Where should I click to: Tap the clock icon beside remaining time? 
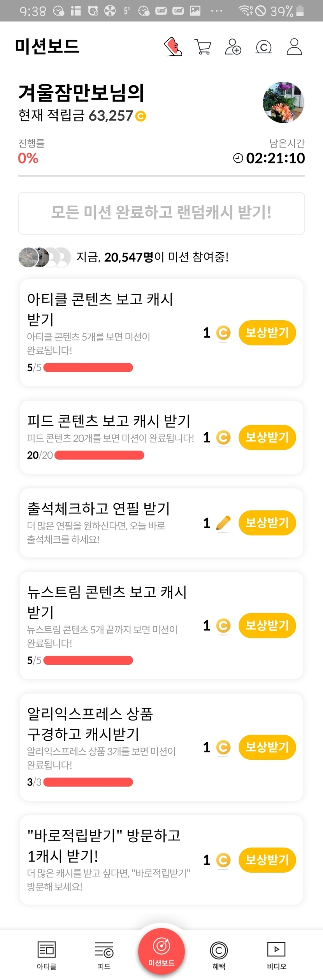pyautogui.click(x=238, y=158)
